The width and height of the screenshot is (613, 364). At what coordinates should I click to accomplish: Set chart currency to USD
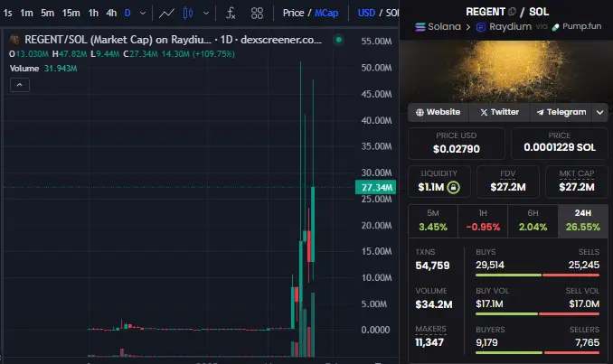coord(366,13)
